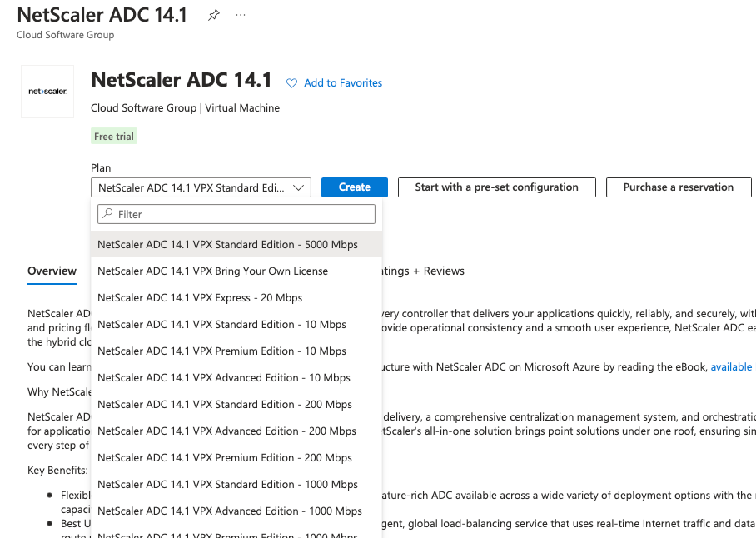Image resolution: width=756 pixels, height=538 pixels.
Task: Choose VPX Advanced Edition - 1000 Mbps
Action: click(236, 511)
